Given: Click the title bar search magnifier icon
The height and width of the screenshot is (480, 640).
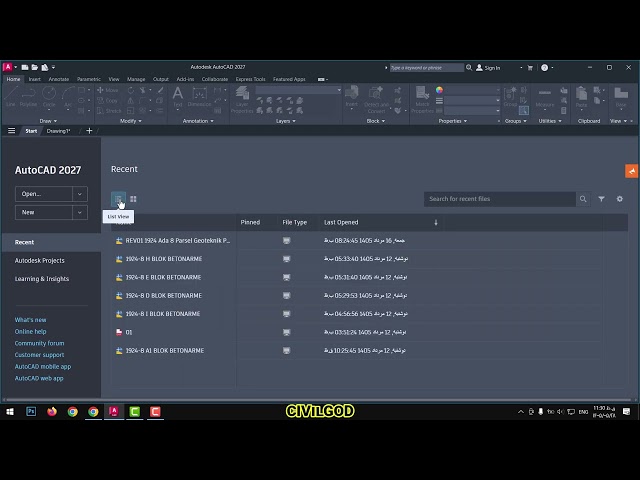Looking at the screenshot, I should tap(469, 68).
